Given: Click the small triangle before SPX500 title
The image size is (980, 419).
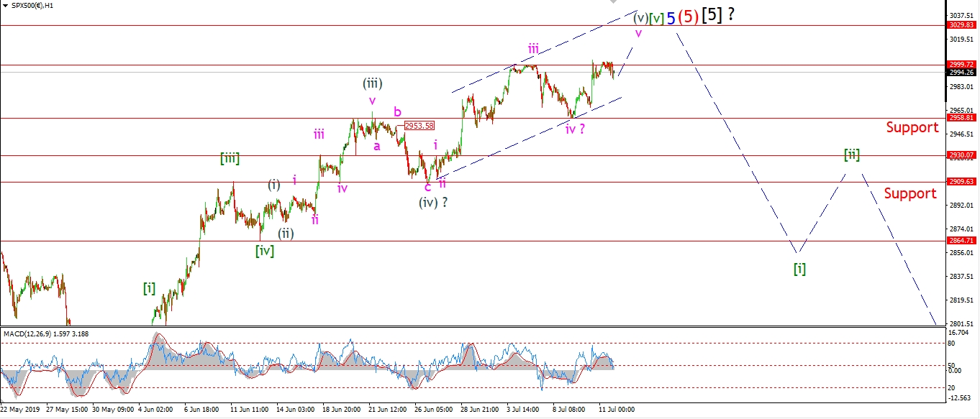Looking at the screenshot, I should pos(5,6).
